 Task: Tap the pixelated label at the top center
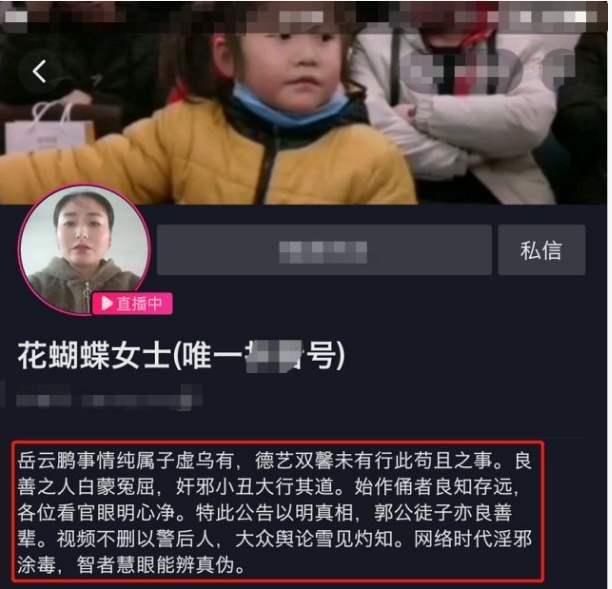coord(301,16)
